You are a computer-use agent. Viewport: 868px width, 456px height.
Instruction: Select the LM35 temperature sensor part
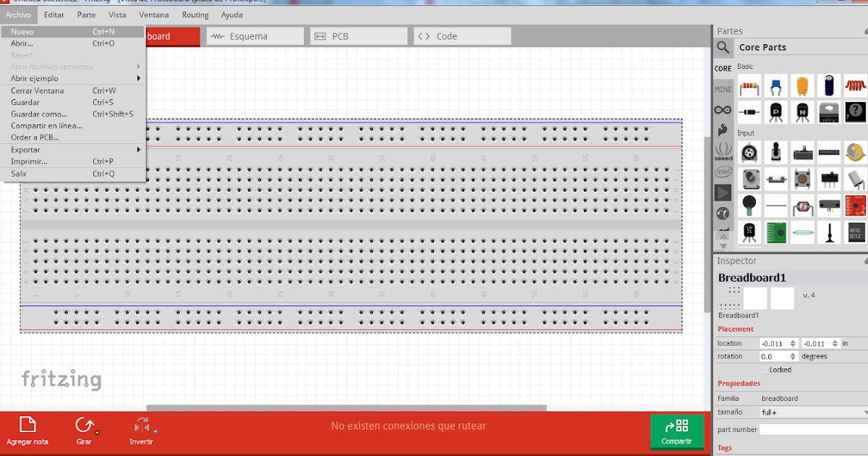[749, 232]
